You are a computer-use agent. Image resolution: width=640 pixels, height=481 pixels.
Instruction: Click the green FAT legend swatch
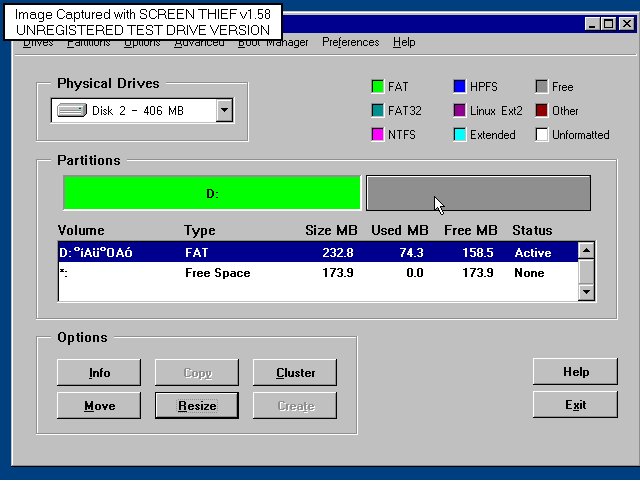377,87
